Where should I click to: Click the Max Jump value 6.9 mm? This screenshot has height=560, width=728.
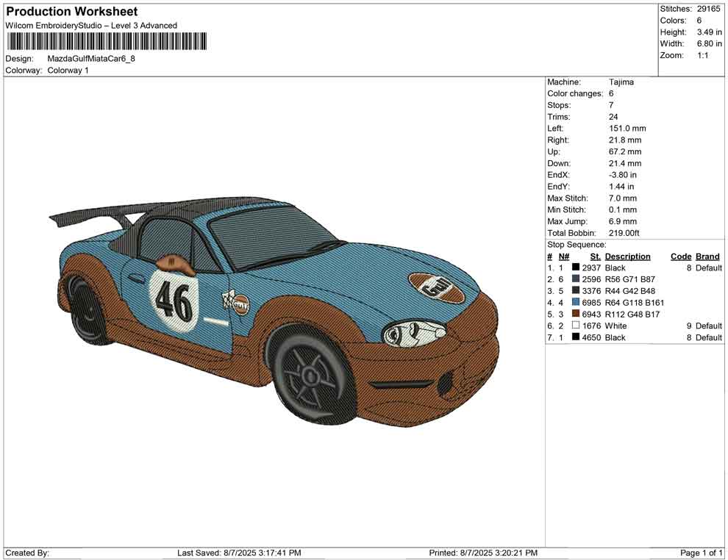pos(623,221)
